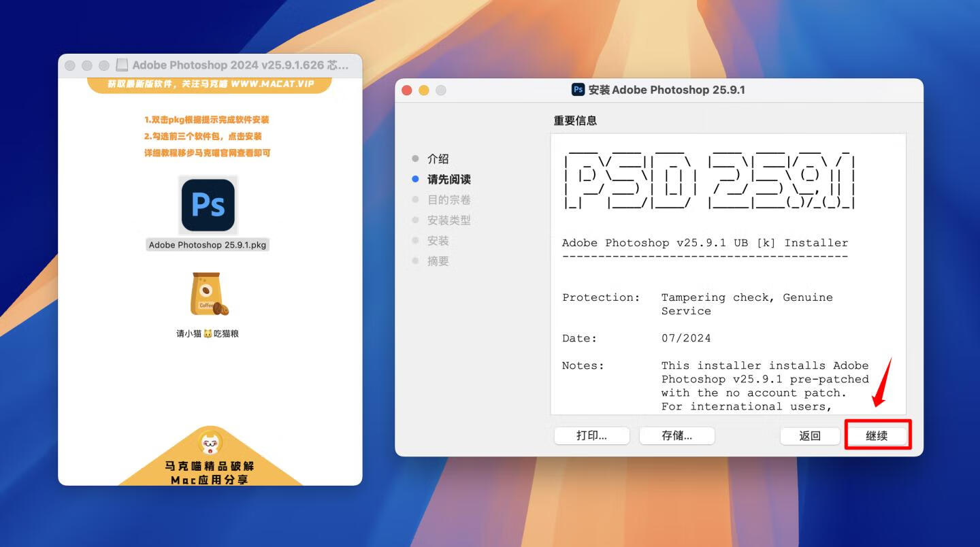Click the coffee bag donation icon
This screenshot has width=980, height=547.
[x=208, y=294]
